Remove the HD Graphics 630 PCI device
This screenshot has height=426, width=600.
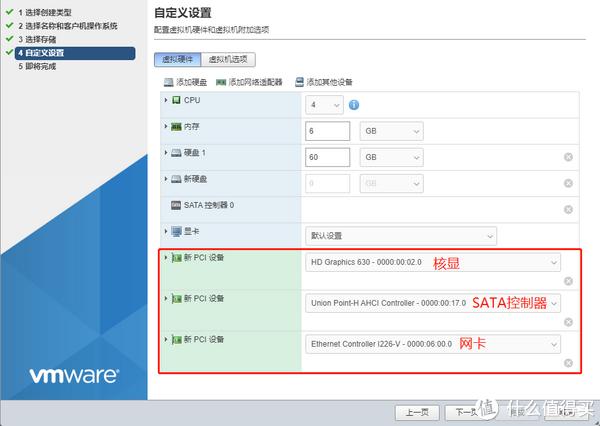(568, 281)
